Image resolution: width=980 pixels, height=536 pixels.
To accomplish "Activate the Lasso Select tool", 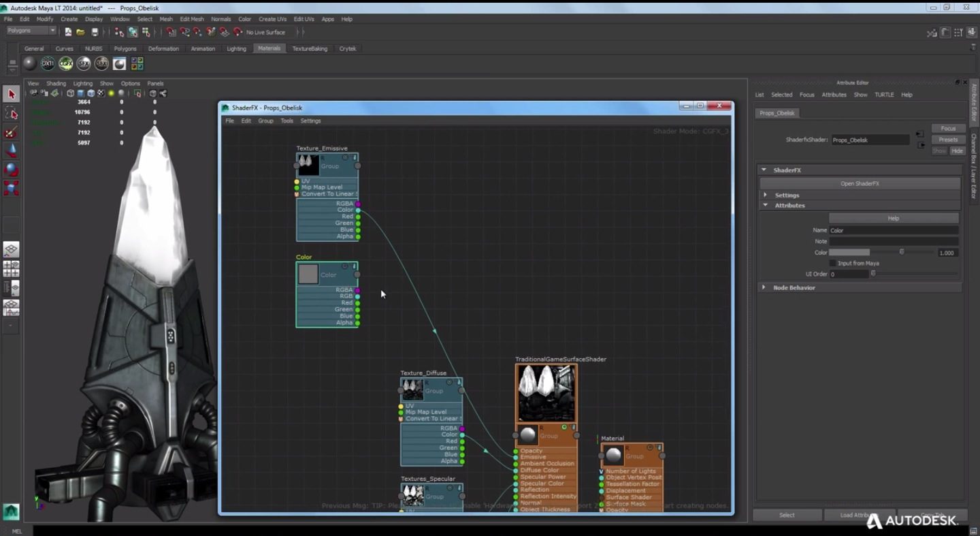I will 11,113.
